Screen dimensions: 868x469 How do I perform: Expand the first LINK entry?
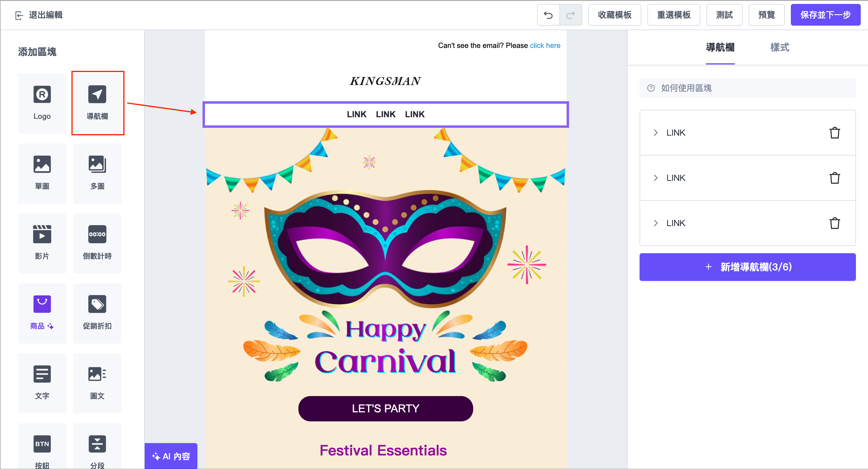coord(656,133)
